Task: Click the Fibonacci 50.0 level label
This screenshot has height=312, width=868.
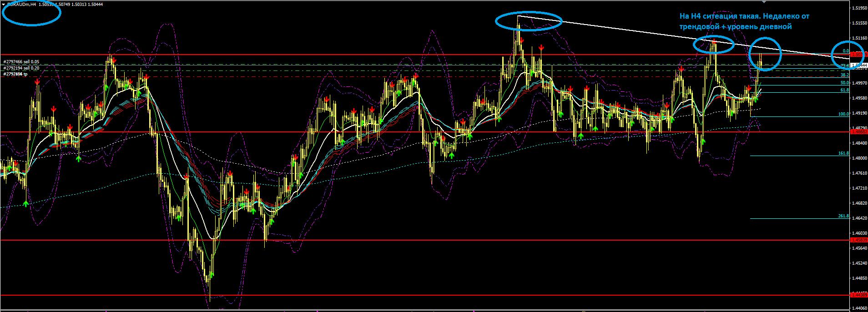Action: pyautogui.click(x=845, y=83)
